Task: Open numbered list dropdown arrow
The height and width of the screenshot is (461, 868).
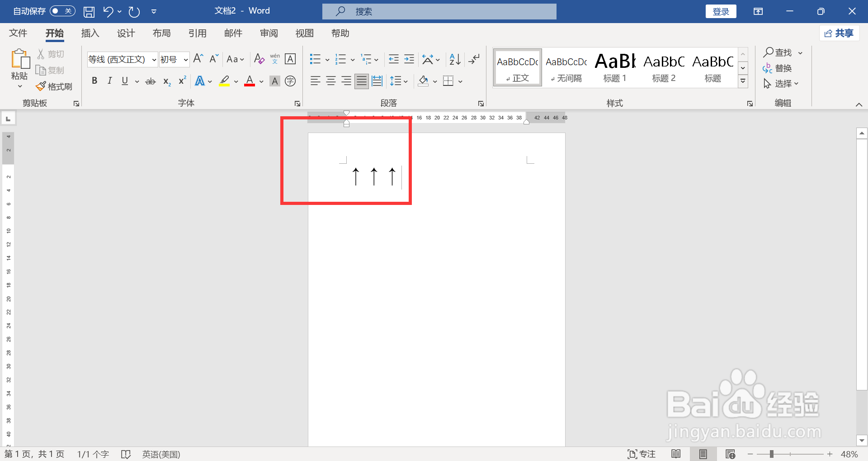Action: click(353, 60)
